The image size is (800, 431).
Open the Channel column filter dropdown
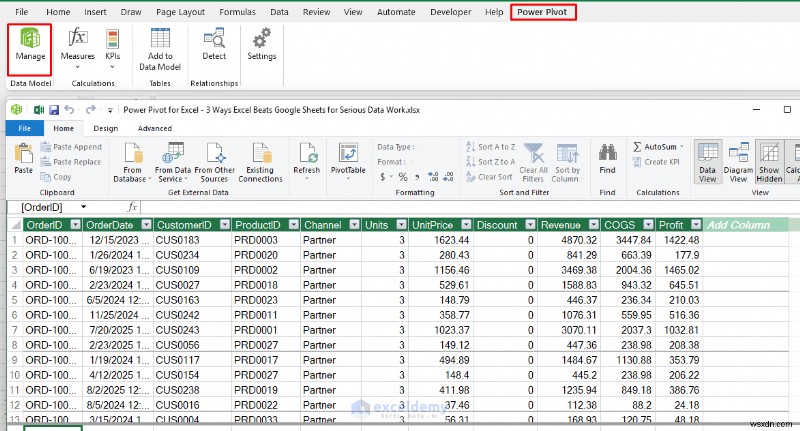(x=354, y=225)
